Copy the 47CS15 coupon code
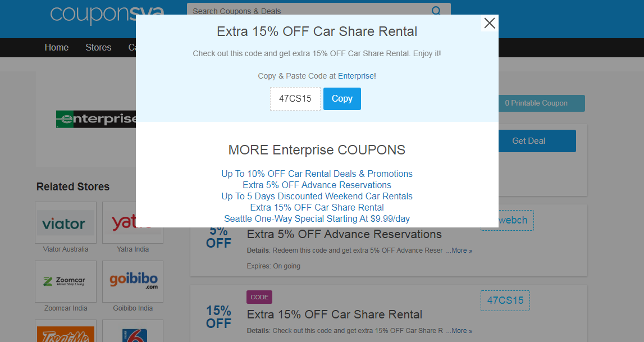This screenshot has height=342, width=644. point(342,98)
